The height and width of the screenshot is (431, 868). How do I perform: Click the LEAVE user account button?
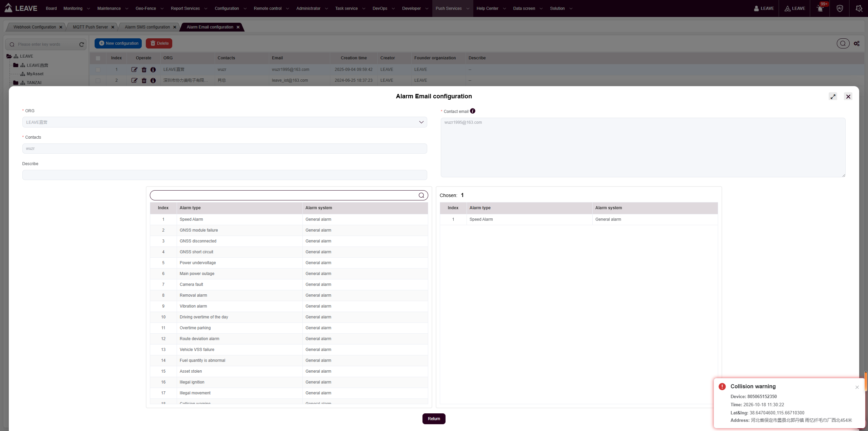coord(764,8)
